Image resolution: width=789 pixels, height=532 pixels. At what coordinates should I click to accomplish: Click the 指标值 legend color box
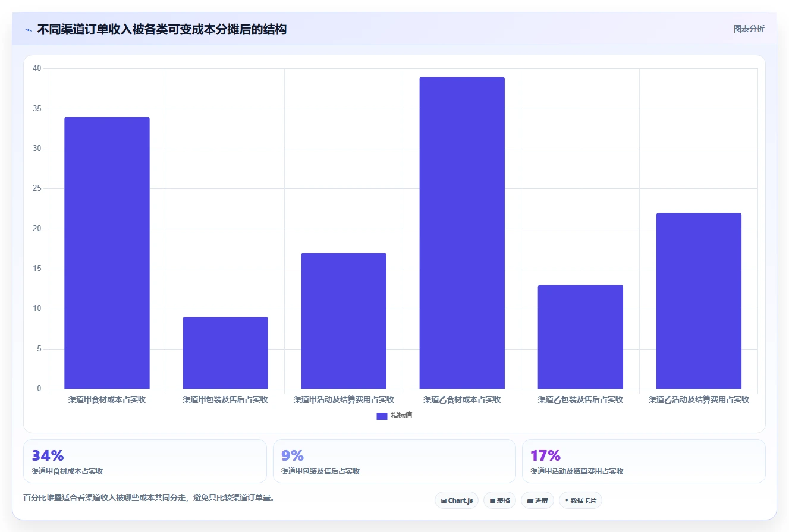pos(382,416)
